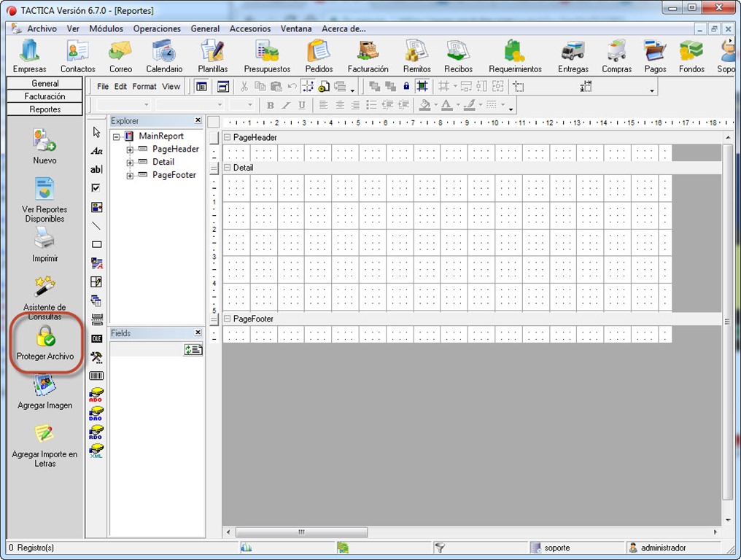Screen dimensions: 741x560
Task: Select the pointer tool in toolbox
Action: (x=96, y=132)
